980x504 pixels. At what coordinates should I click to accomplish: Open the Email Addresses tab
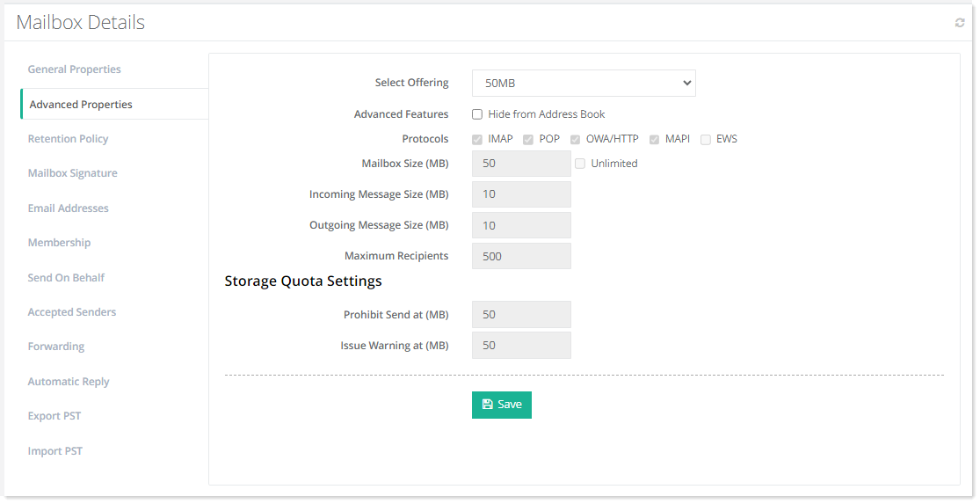tap(69, 208)
